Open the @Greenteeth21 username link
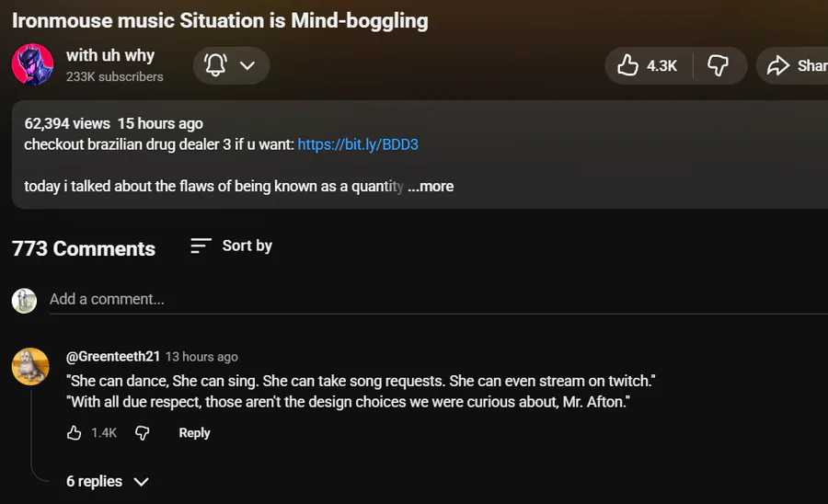828x504 pixels. [113, 357]
